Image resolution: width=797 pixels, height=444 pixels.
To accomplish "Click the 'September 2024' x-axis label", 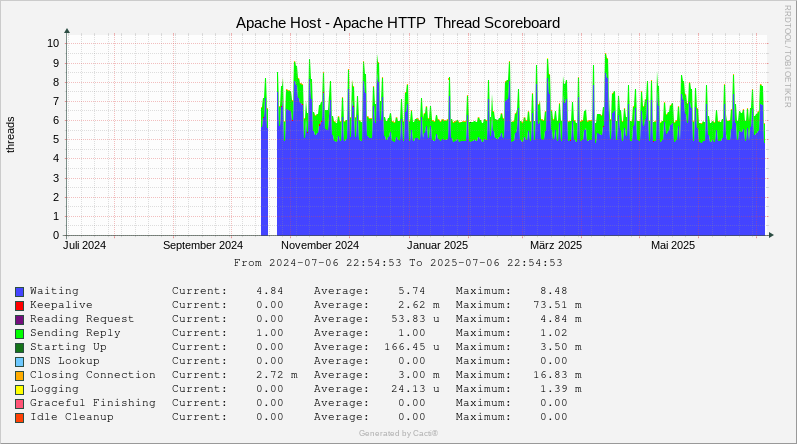I will click(x=203, y=245).
